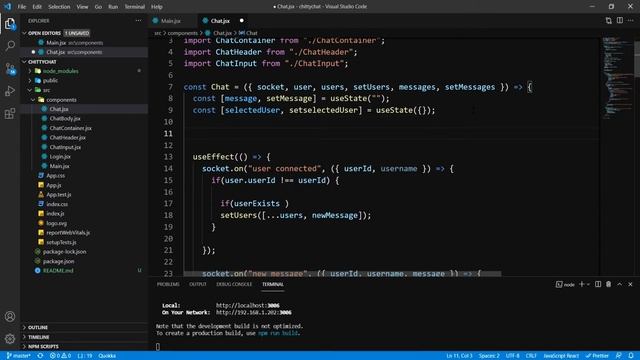This screenshot has height=360, width=640.
Task: Open changes compare icon in editor toolbar
Action: pos(609,20)
